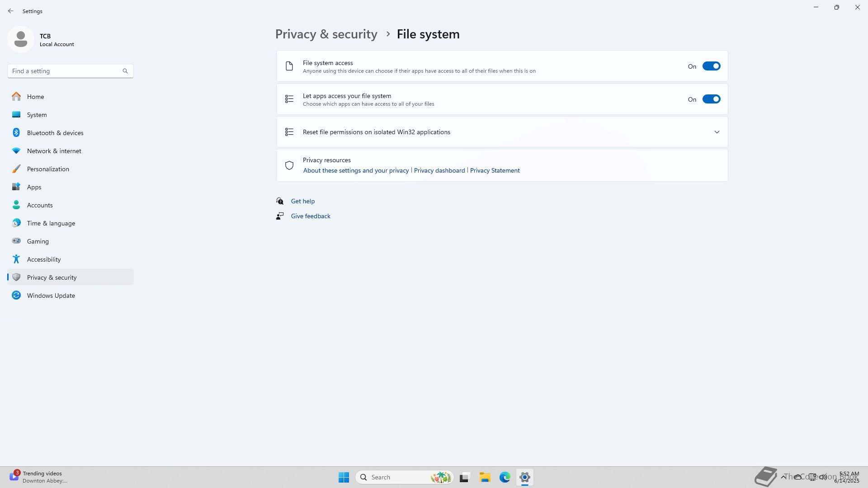868x488 pixels.
Task: Select Time & language in sidebar
Action: (x=51, y=223)
